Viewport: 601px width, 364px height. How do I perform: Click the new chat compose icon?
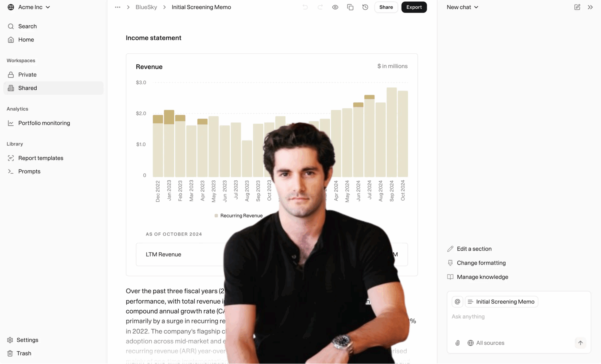(x=577, y=7)
